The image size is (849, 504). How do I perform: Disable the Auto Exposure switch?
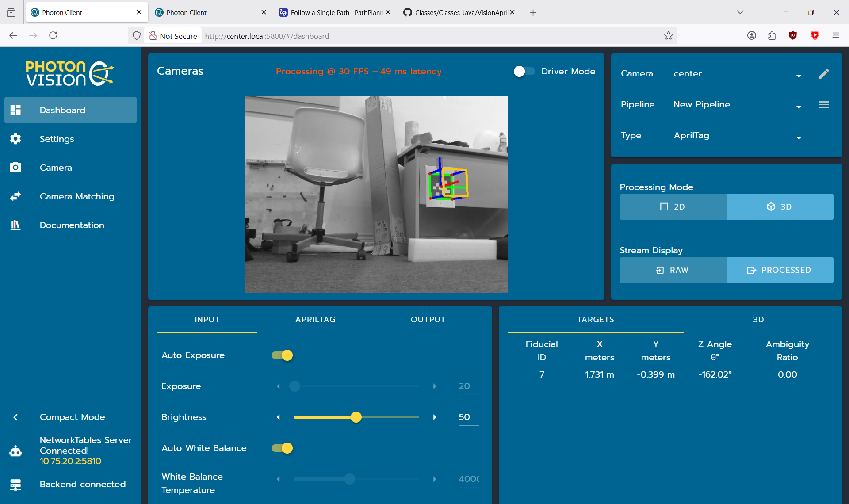[x=282, y=355]
